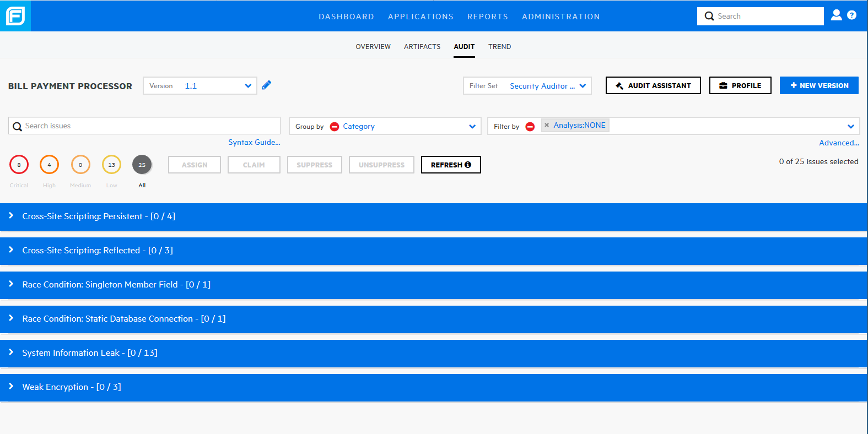The height and width of the screenshot is (434, 868).
Task: Clear filters with red minus icon
Action: [530, 127]
